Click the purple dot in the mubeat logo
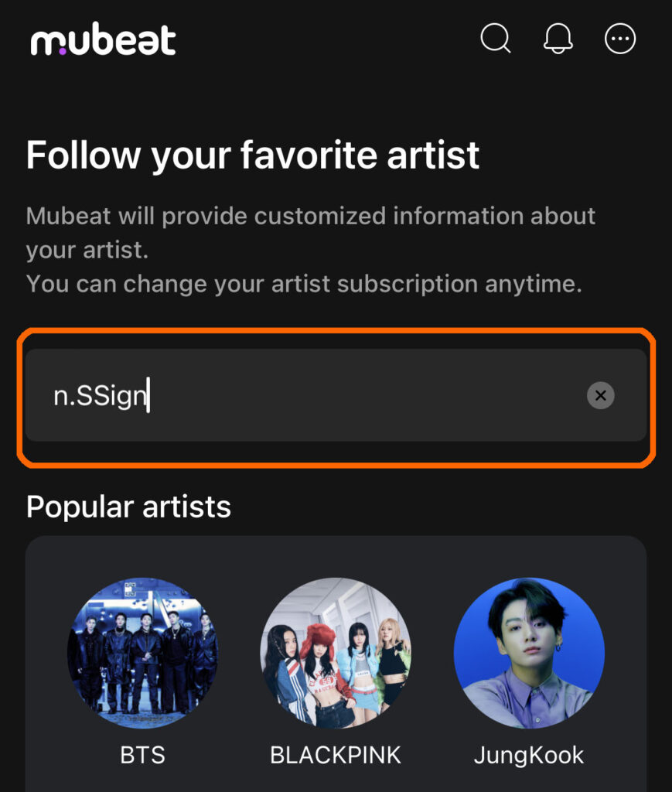672x792 pixels. click(x=63, y=52)
